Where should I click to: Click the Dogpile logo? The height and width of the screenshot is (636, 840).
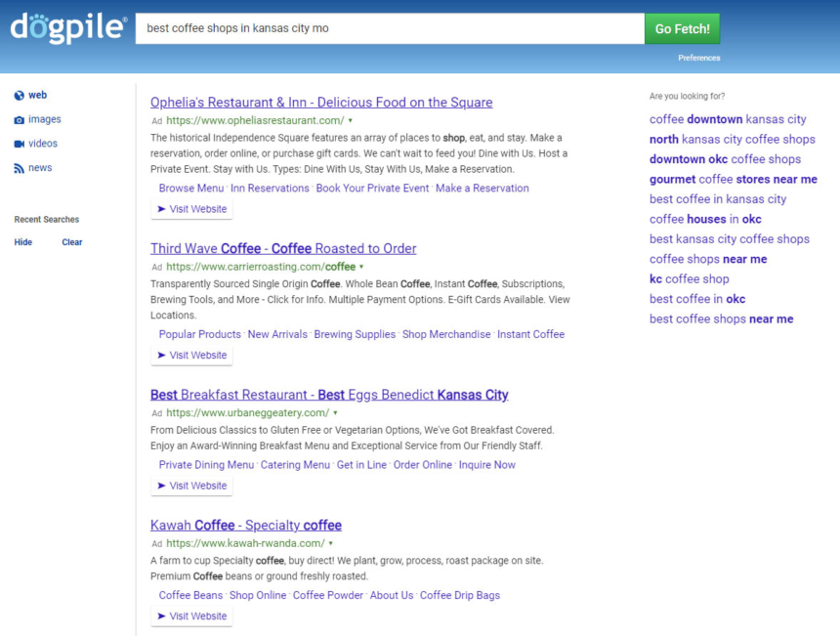(68, 27)
